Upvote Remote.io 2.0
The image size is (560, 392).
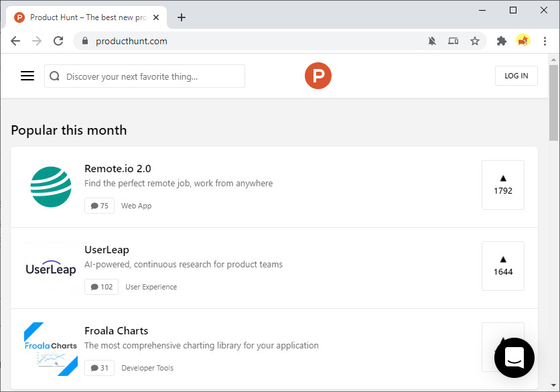pos(503,185)
